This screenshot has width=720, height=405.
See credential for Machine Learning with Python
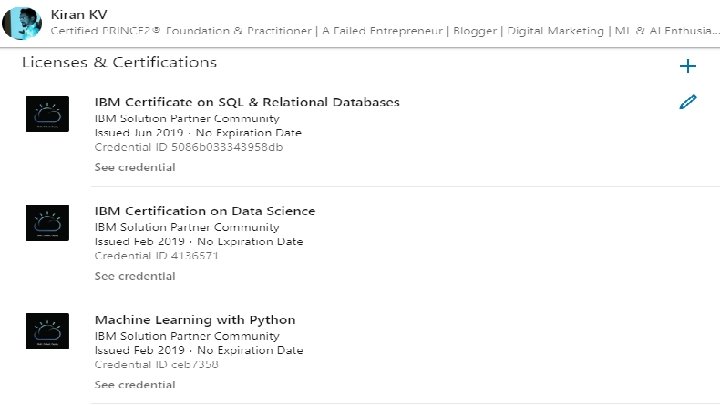point(135,385)
